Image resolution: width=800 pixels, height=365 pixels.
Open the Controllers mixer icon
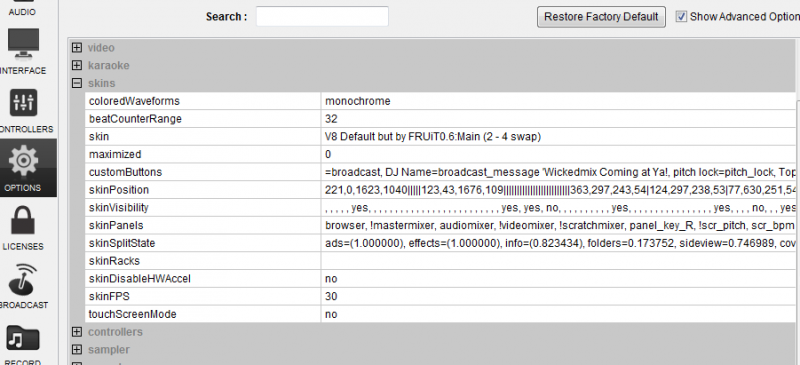click(23, 102)
